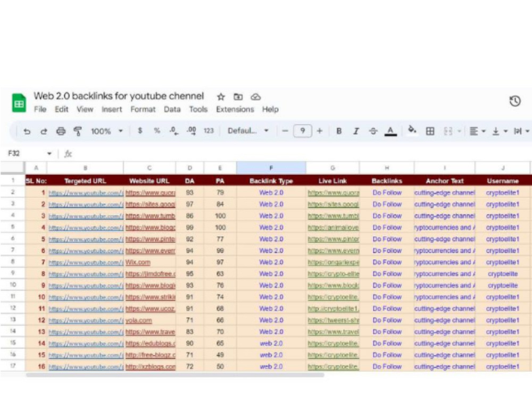Viewport: 532px width, 399px height.
Task: Check the cloud save status icon
Action: coord(255,97)
